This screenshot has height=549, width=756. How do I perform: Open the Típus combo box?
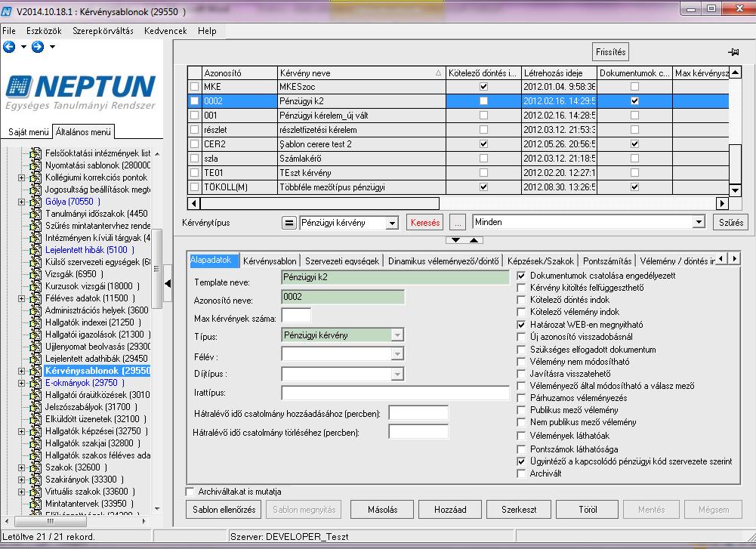(397, 335)
